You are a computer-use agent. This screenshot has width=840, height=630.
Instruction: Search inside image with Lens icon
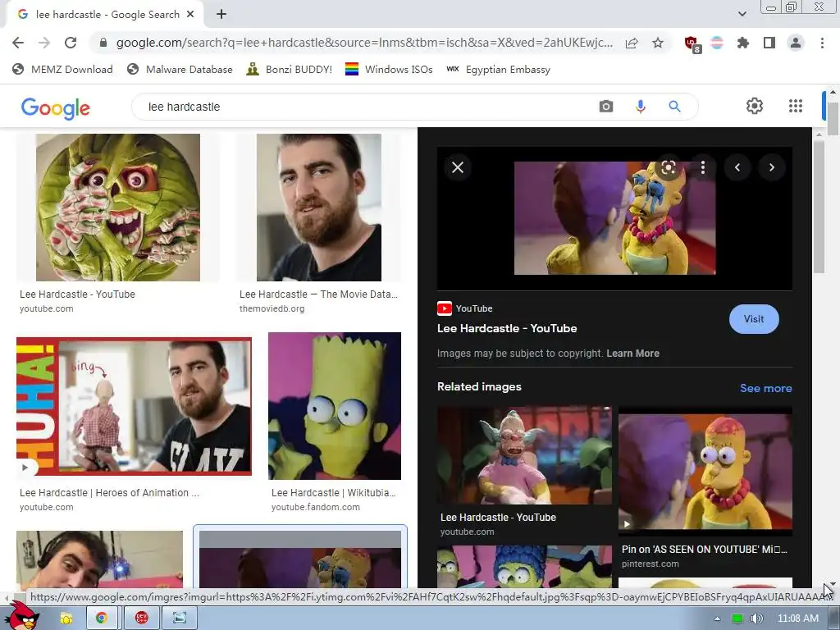click(x=668, y=167)
